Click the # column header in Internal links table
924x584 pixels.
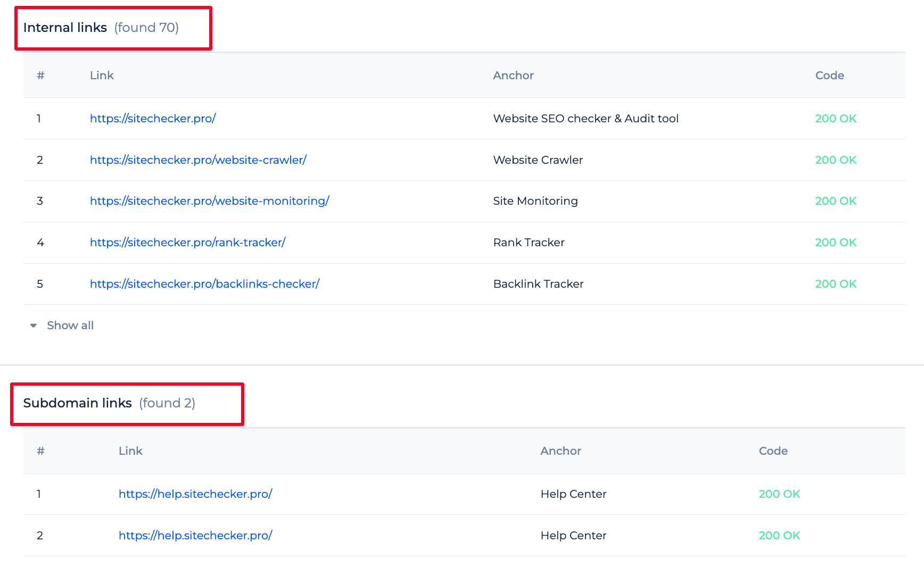tap(40, 76)
